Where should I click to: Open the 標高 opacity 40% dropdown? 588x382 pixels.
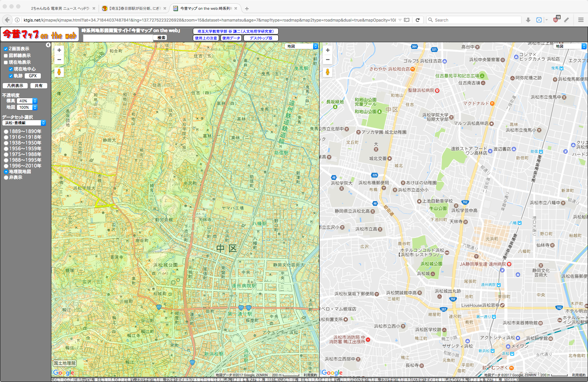(x=27, y=101)
